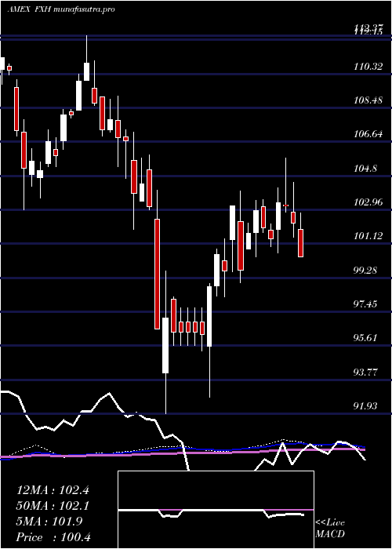The image size is (392, 549).
Task: Select the 104.8 price axis label
Action: click(x=365, y=168)
